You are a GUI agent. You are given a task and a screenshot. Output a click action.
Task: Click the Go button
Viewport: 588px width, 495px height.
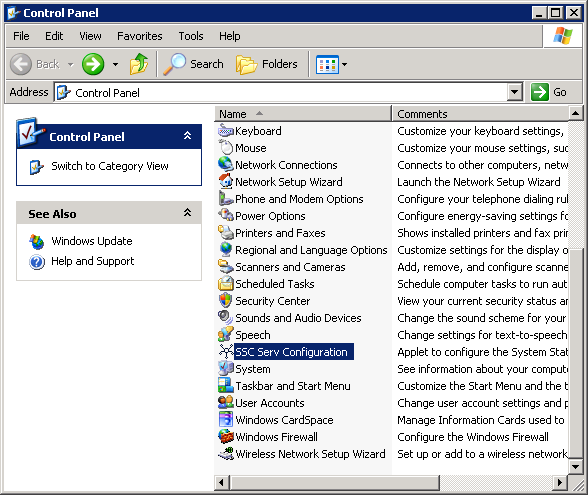pos(549,92)
